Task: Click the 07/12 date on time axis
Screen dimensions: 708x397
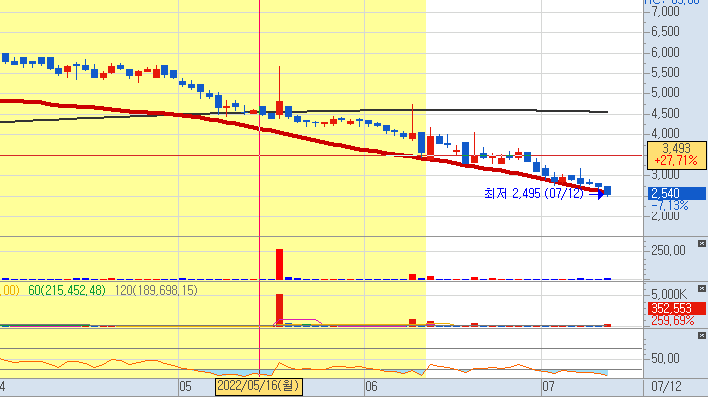Action: coord(666,387)
